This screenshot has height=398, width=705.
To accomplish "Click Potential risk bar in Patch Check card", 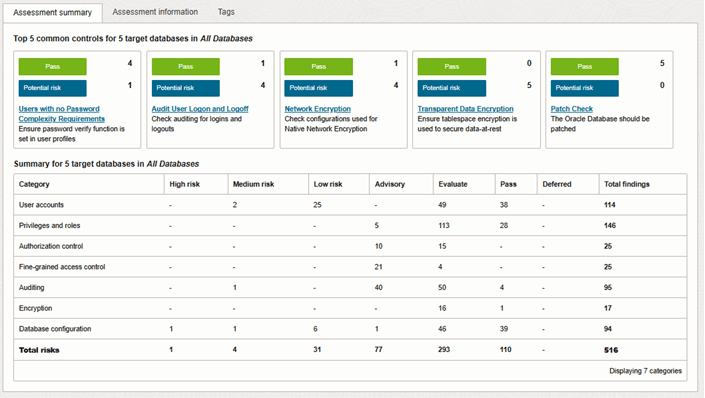I will point(585,88).
